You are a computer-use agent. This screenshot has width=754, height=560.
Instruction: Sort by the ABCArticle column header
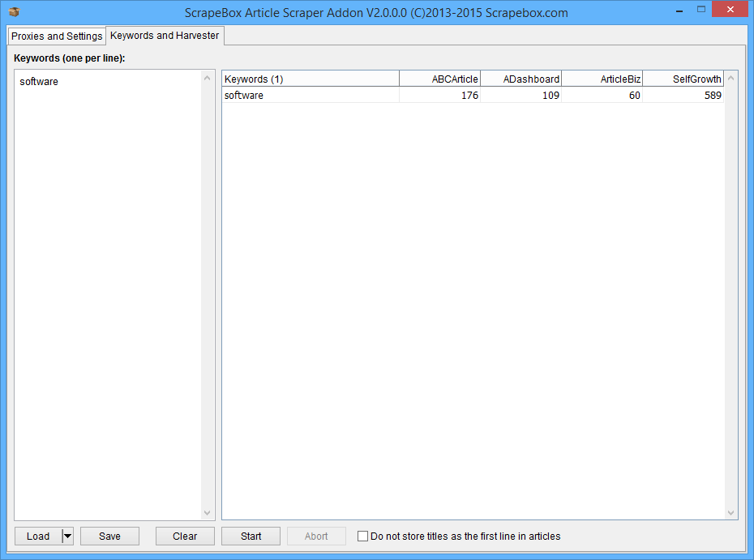[x=439, y=79]
